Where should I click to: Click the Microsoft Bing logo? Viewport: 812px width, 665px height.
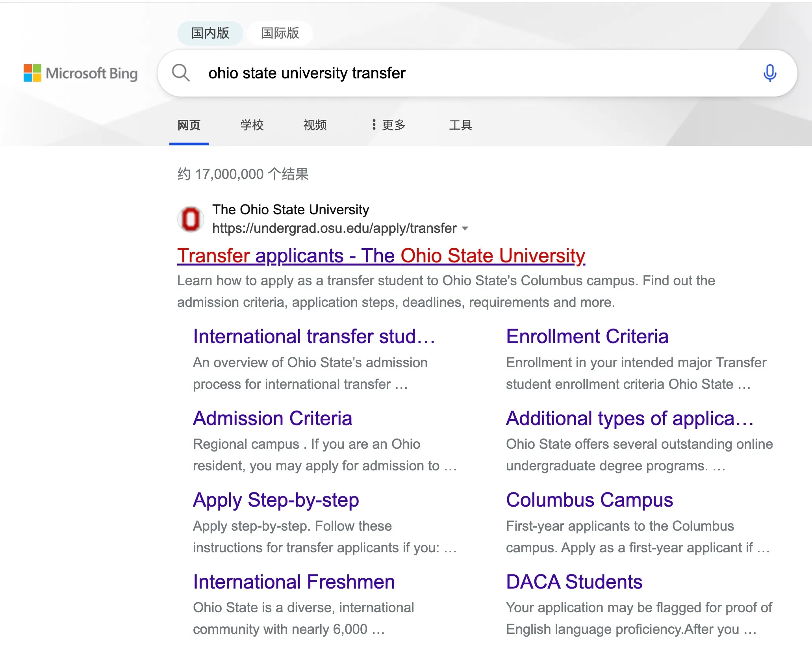tap(81, 73)
